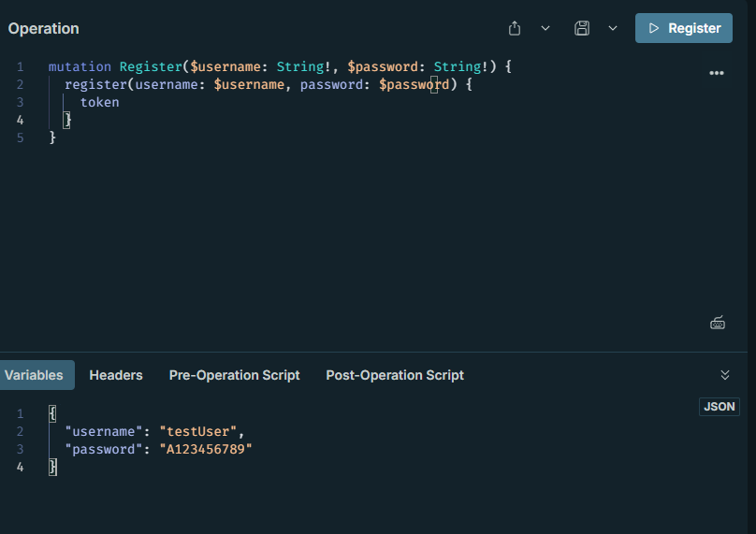Click 'register(username:' on editor line 2

(135, 84)
